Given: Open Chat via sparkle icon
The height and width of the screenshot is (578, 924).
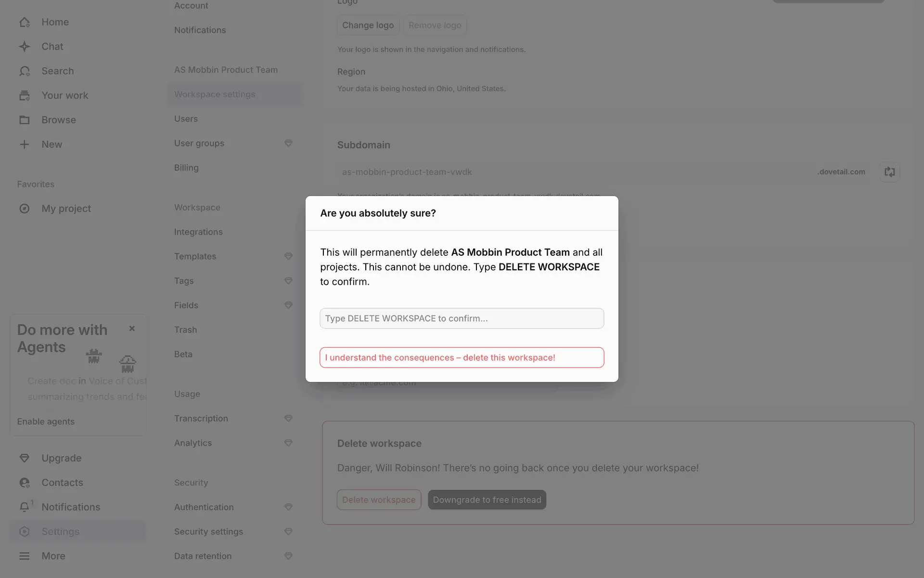Looking at the screenshot, I should coord(25,47).
